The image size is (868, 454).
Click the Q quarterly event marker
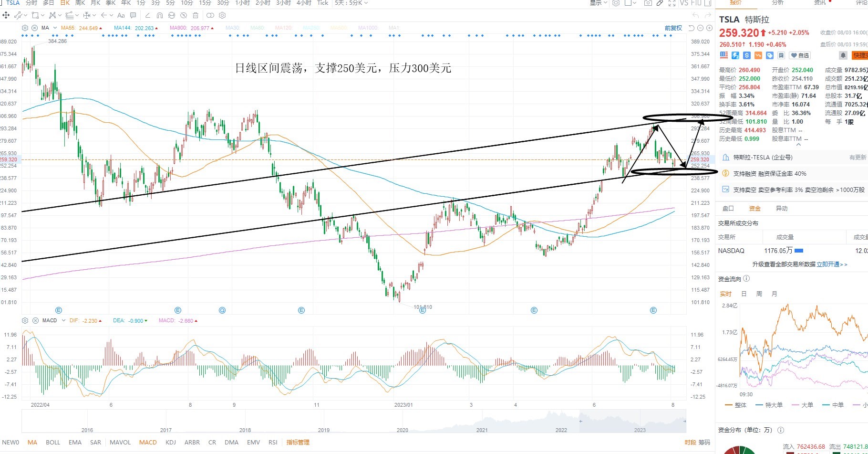pyautogui.click(x=222, y=310)
